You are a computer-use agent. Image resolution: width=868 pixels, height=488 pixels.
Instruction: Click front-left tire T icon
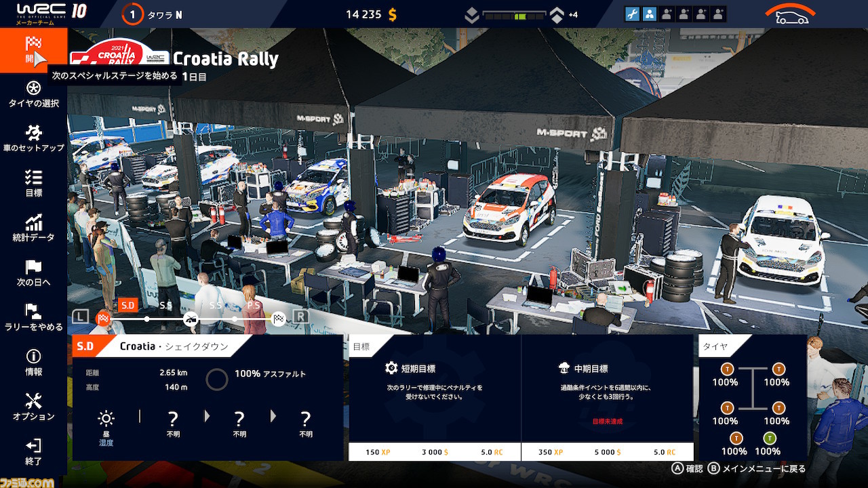click(728, 369)
